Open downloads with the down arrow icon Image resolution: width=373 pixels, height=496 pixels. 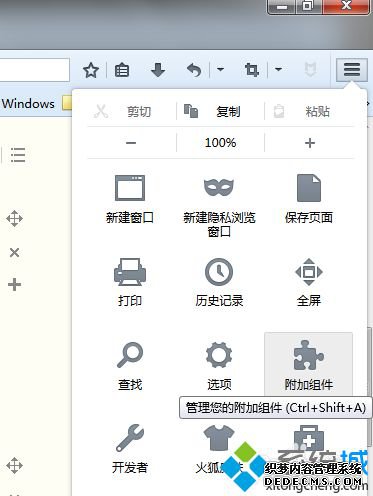(x=158, y=70)
